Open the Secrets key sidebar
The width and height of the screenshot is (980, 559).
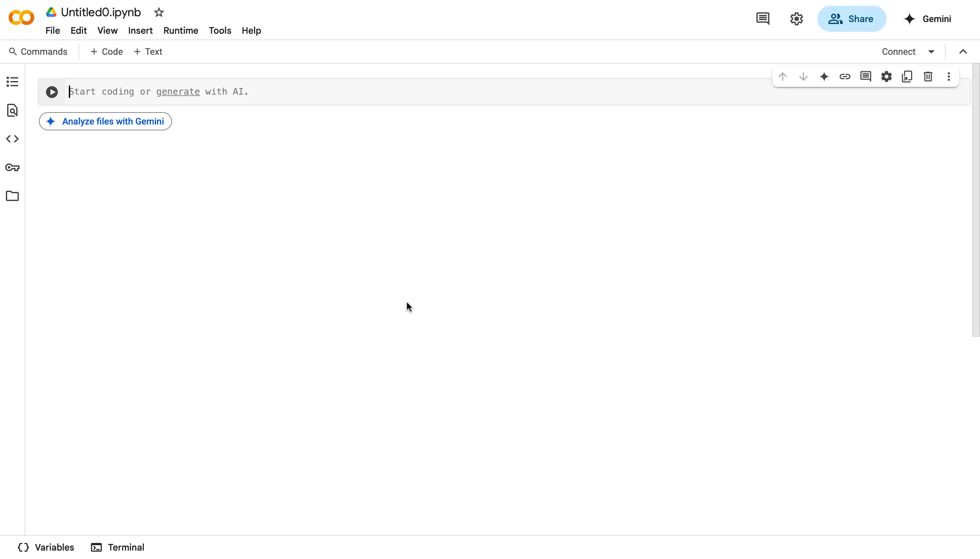tap(12, 167)
